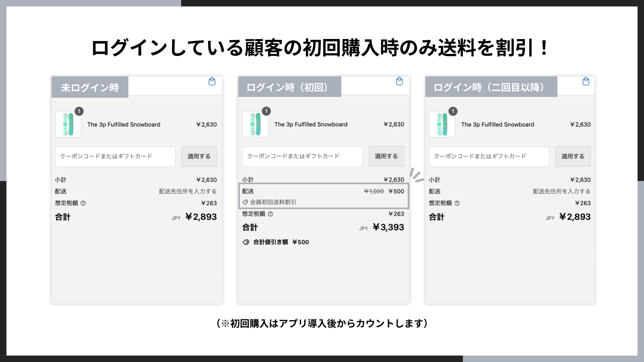
Task: Open the shopping bag icon in 未ログイン時 panel
Action: (x=213, y=81)
